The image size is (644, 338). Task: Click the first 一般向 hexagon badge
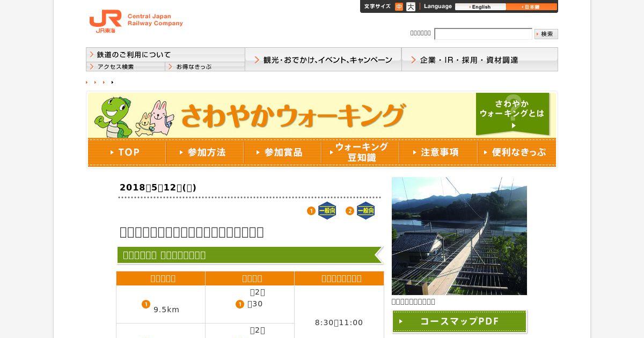(327, 211)
